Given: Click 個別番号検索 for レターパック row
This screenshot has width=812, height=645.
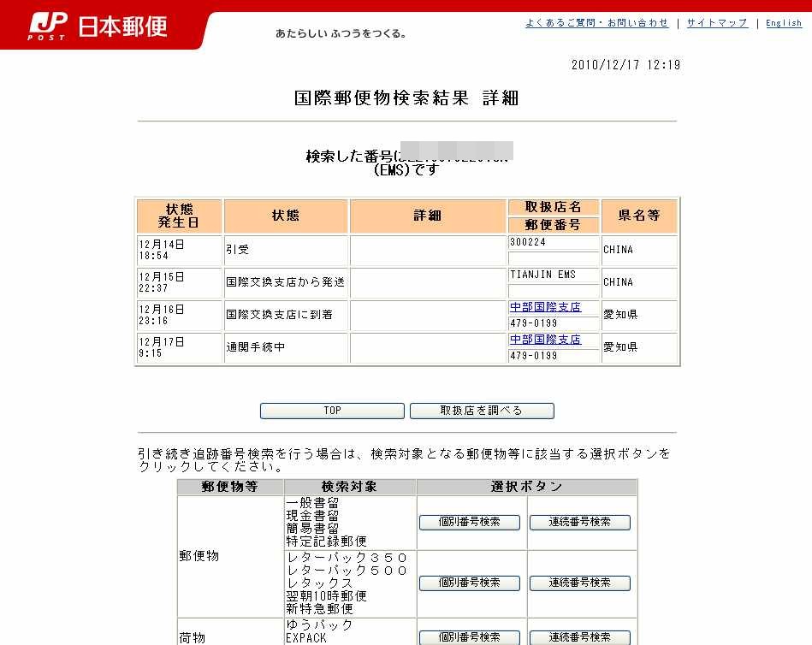Looking at the screenshot, I should pos(469,583).
